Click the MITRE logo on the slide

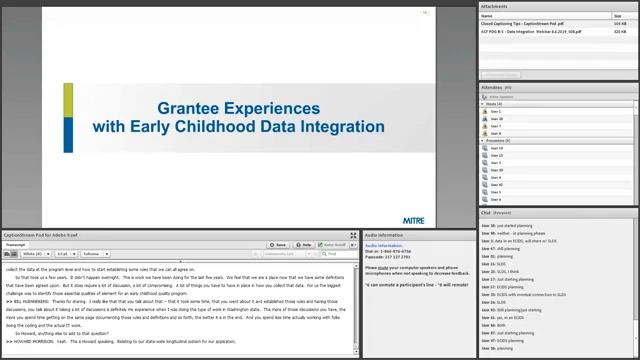click(x=413, y=221)
